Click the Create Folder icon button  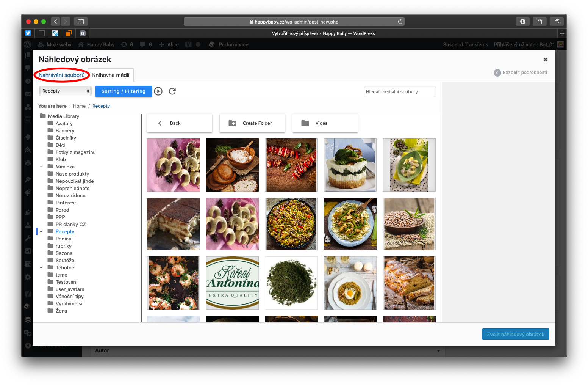click(252, 123)
